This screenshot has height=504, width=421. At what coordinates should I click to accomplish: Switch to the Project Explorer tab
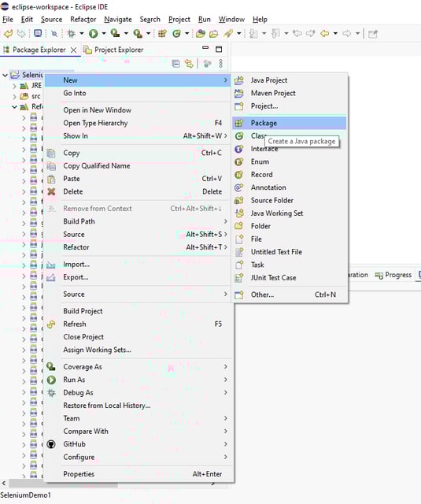tap(113, 50)
